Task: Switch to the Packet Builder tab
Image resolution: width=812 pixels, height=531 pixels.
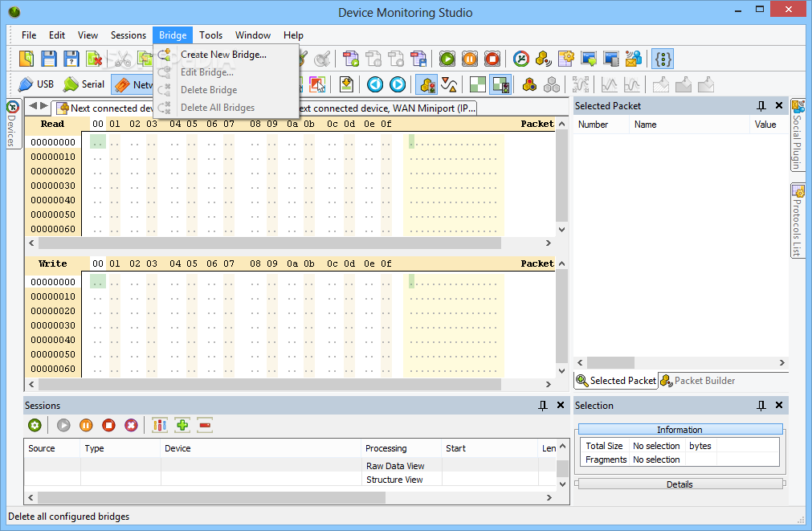Action: pos(699,381)
